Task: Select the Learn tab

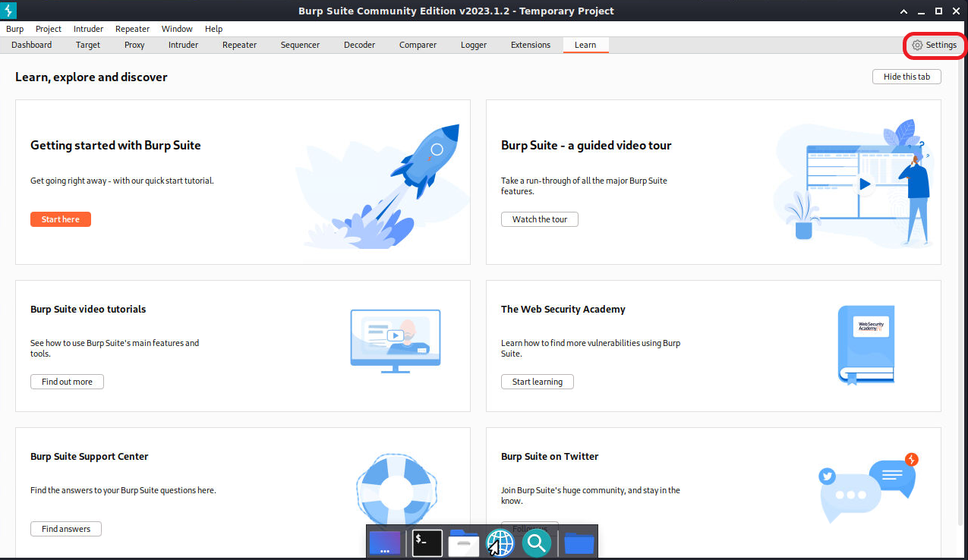Action: (x=585, y=45)
